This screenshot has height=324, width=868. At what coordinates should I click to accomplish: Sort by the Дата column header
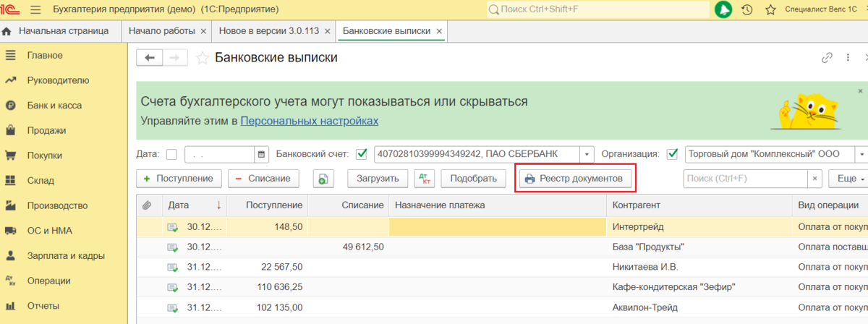coord(194,205)
